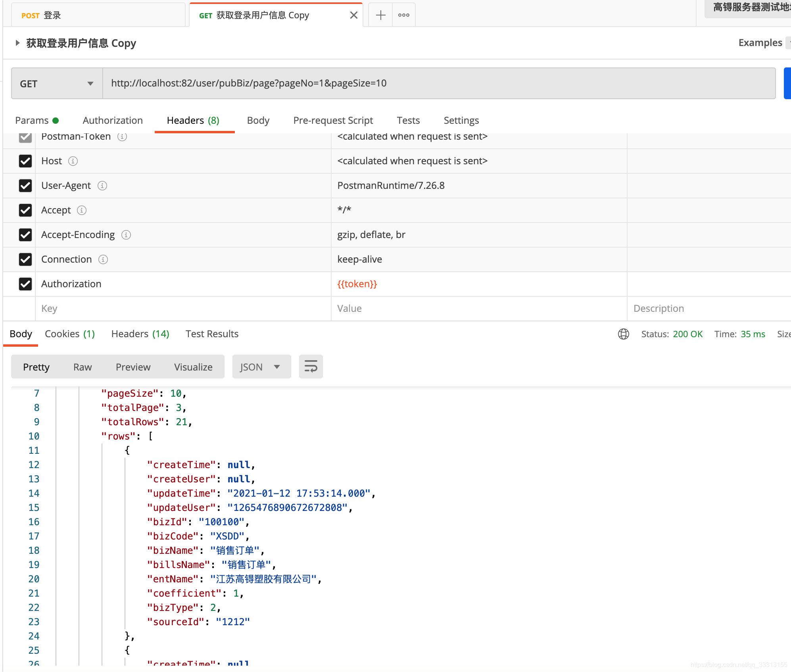Disable the Postman-Token header checkbox
The height and width of the screenshot is (672, 791).
pos(25,136)
